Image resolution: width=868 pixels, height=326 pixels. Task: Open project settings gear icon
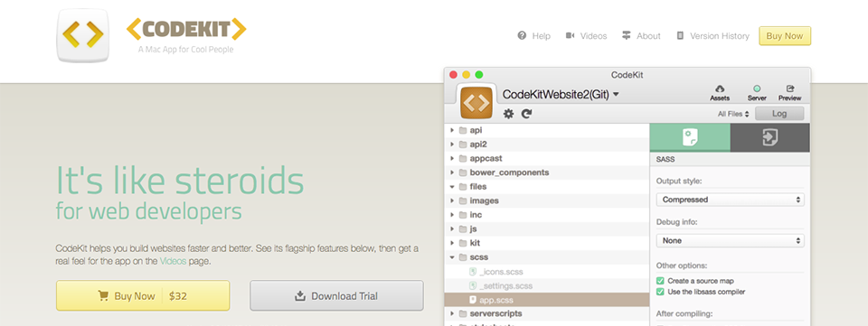[x=508, y=114]
